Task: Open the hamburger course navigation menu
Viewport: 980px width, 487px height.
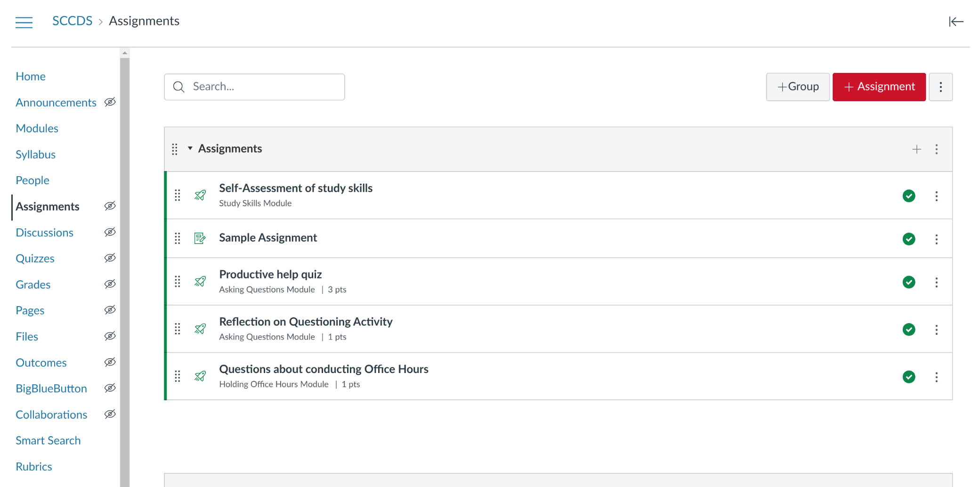Action: pos(24,22)
